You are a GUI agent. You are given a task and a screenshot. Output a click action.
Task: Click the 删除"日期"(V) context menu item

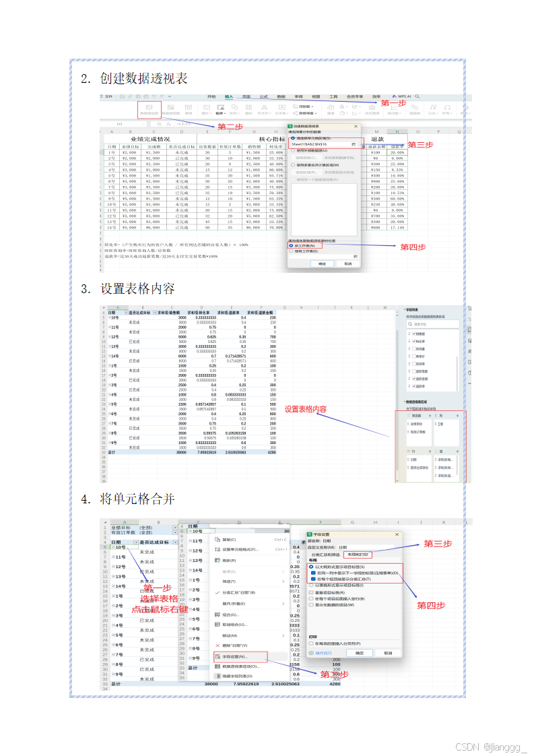251,645
